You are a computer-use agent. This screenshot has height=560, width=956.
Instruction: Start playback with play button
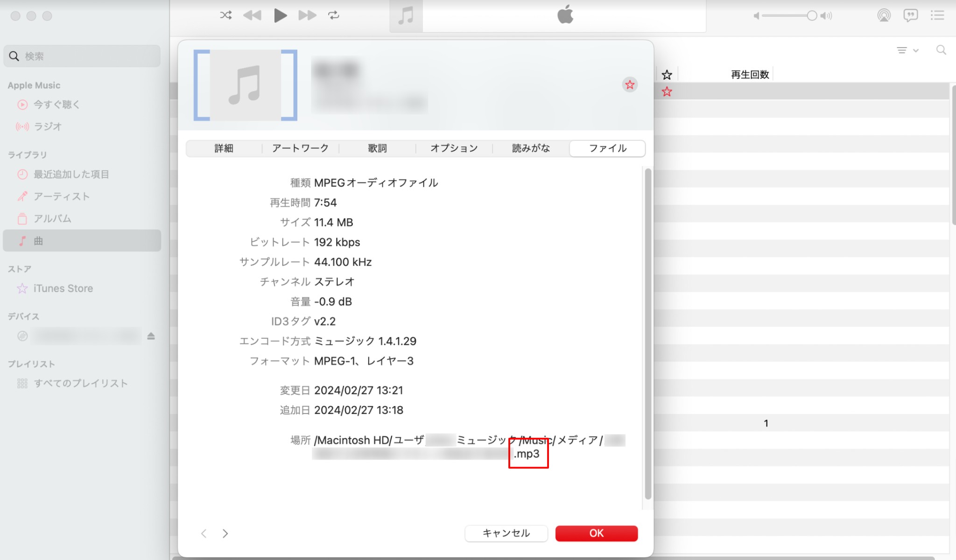coord(280,15)
